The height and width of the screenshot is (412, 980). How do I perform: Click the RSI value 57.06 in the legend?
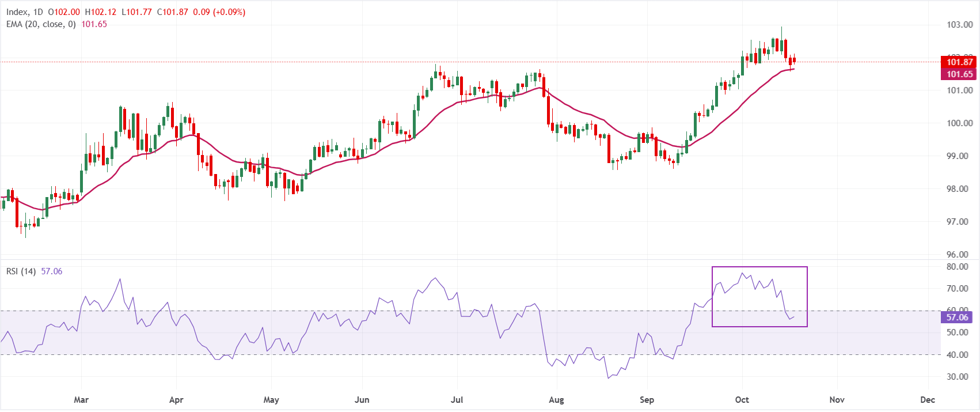click(x=52, y=271)
